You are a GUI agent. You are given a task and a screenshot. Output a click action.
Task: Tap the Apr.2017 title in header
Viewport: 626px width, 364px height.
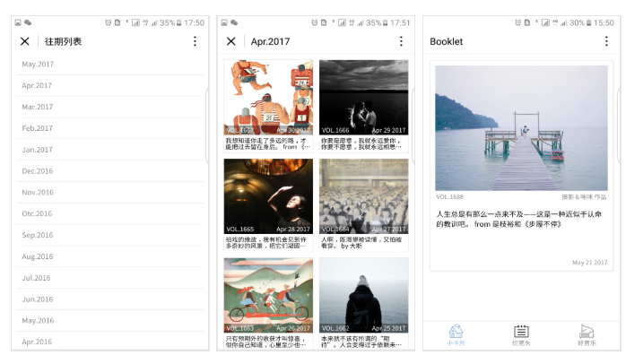270,41
